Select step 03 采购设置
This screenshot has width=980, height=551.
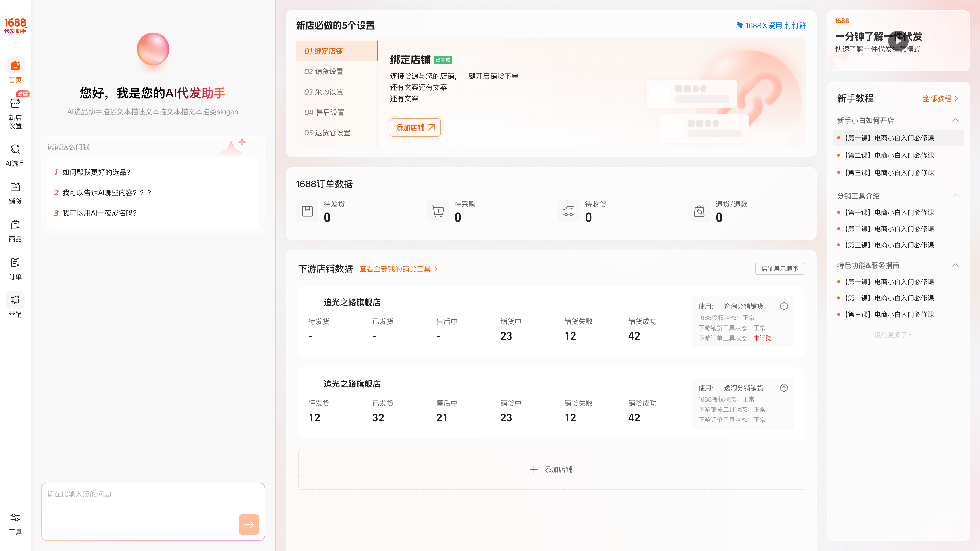tap(336, 92)
